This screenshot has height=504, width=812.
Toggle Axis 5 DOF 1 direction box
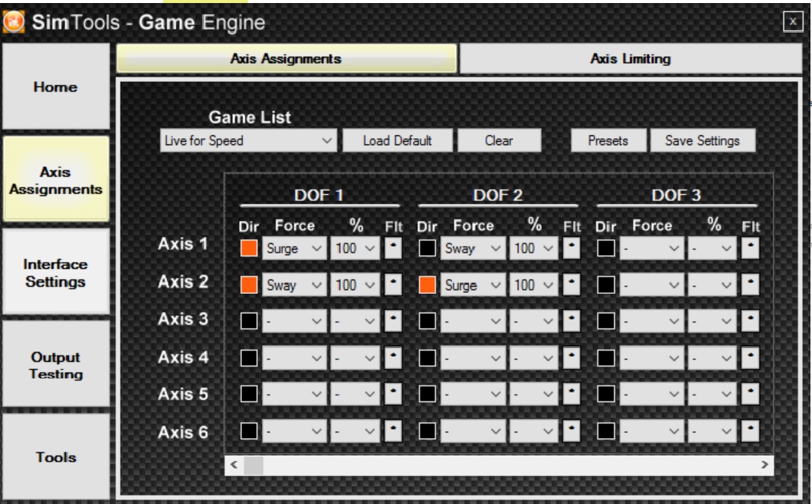249,394
